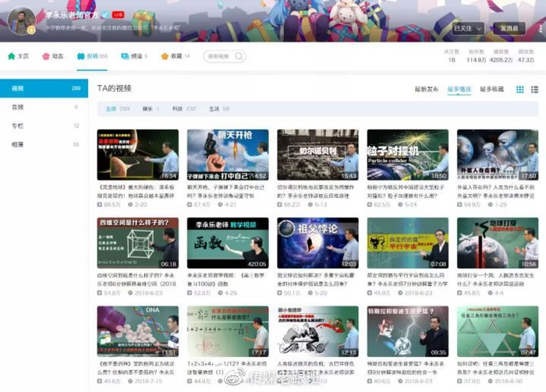Click the 频道 (Channels) icon tab
Image resolution: width=546 pixels, height=392 pixels.
click(124, 56)
